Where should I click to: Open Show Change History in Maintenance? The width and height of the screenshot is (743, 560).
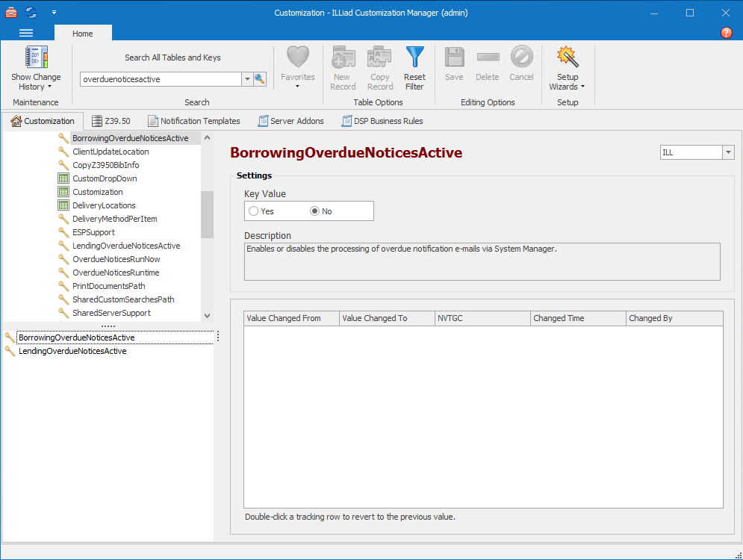(36, 68)
